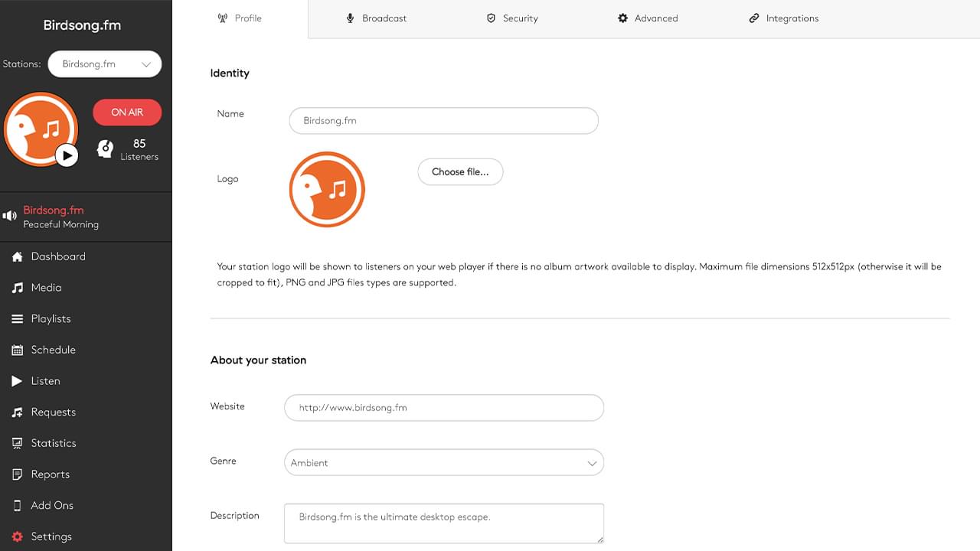Open Settings from the sidebar
This screenshot has width=980, height=551.
(51, 536)
